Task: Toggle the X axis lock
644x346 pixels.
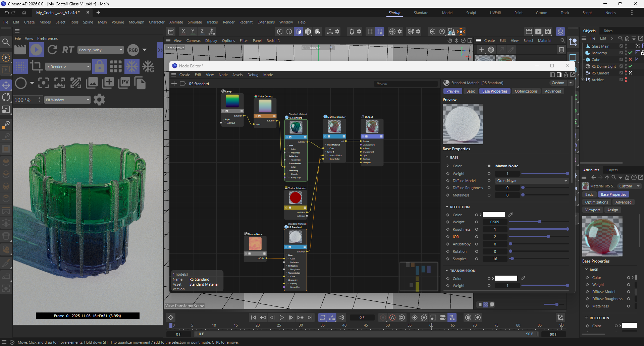Action: coord(183,32)
